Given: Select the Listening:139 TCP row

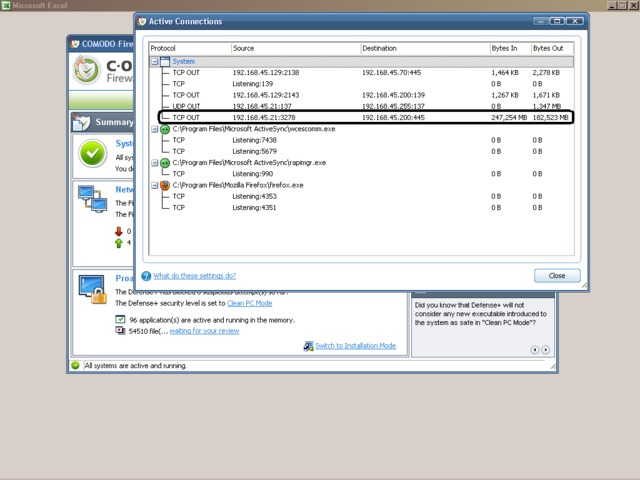Looking at the screenshot, I should click(361, 84).
